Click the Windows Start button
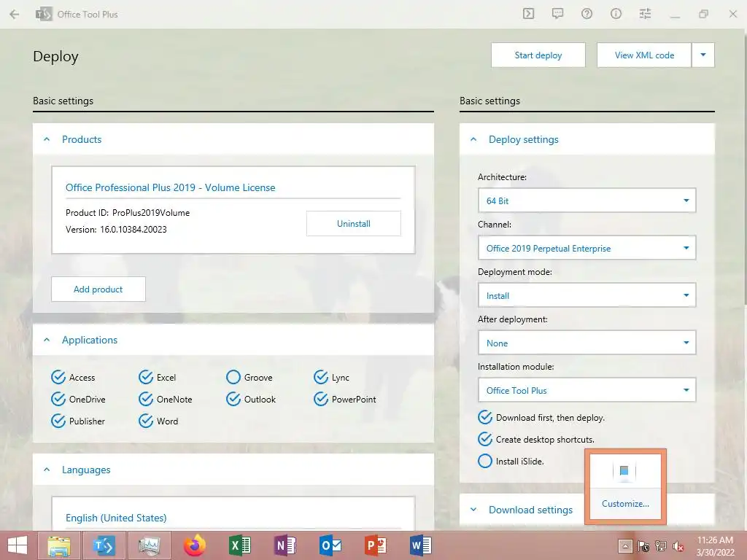Image resolution: width=747 pixels, height=560 pixels. (18, 545)
